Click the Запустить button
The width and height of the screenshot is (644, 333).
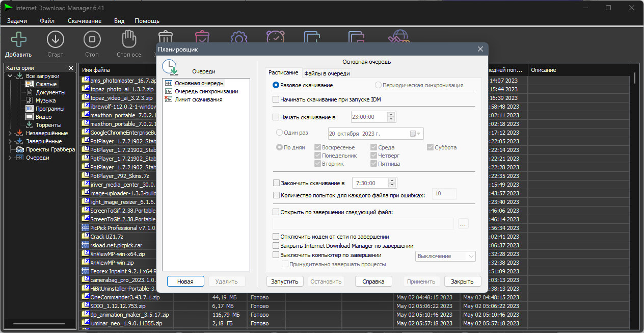click(285, 281)
